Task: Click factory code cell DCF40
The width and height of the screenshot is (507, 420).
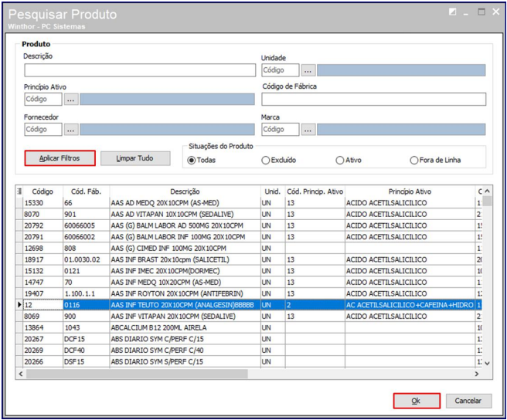Action: 87,351
